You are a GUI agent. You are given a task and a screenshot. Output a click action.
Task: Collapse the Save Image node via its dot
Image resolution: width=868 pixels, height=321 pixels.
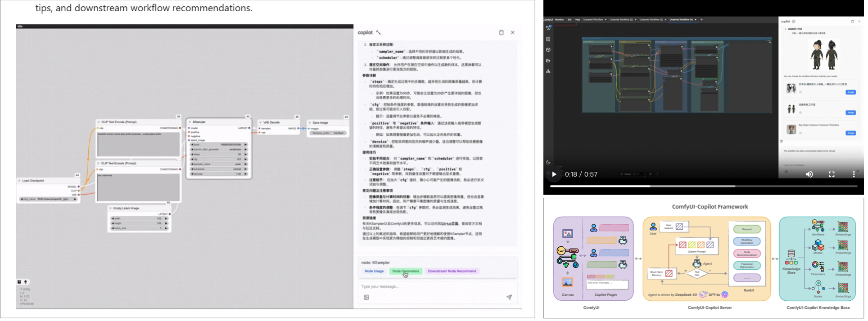point(310,123)
